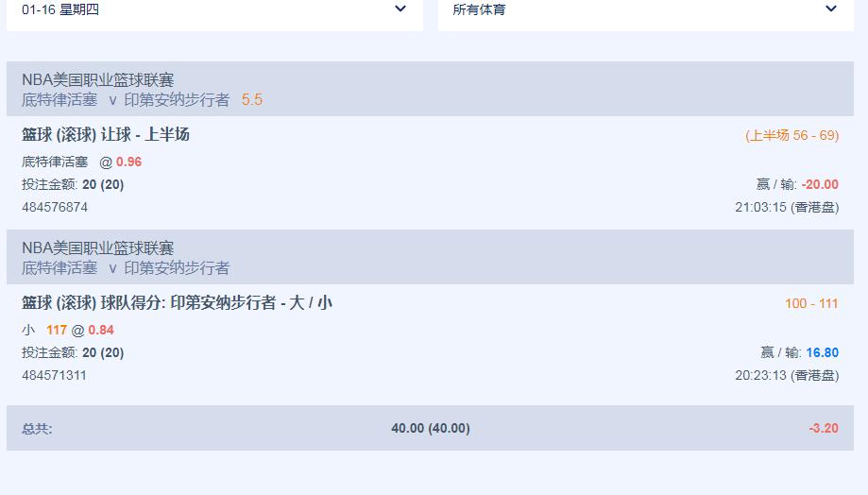Click the 20:23:13 (香港盘) timestamp
Image resolution: width=868 pixels, height=495 pixels.
click(787, 375)
